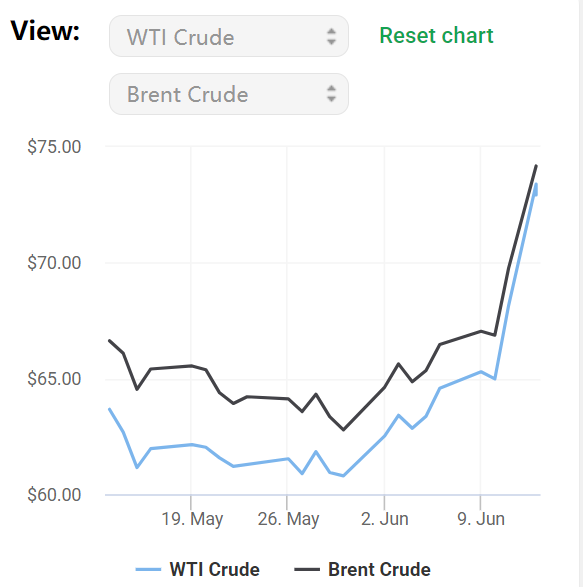
Task: Click the blue WTI Crude legend line swatch
Action: (x=148, y=569)
